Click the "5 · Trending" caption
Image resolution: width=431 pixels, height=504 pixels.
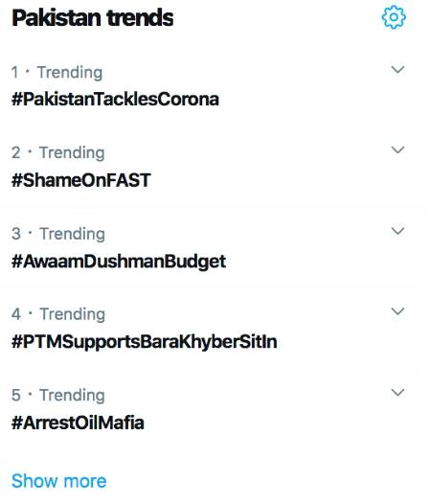click(x=57, y=396)
